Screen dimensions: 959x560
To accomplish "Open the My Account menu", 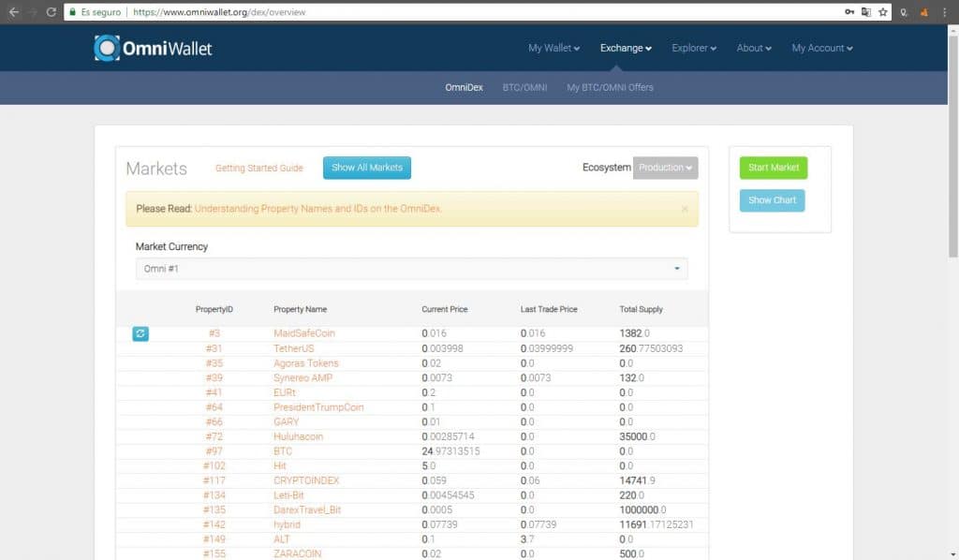I will point(822,48).
